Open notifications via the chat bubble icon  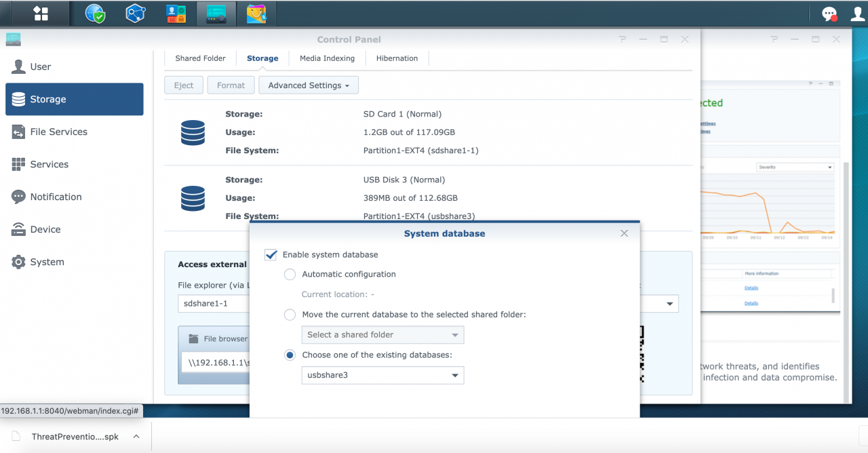click(x=829, y=14)
